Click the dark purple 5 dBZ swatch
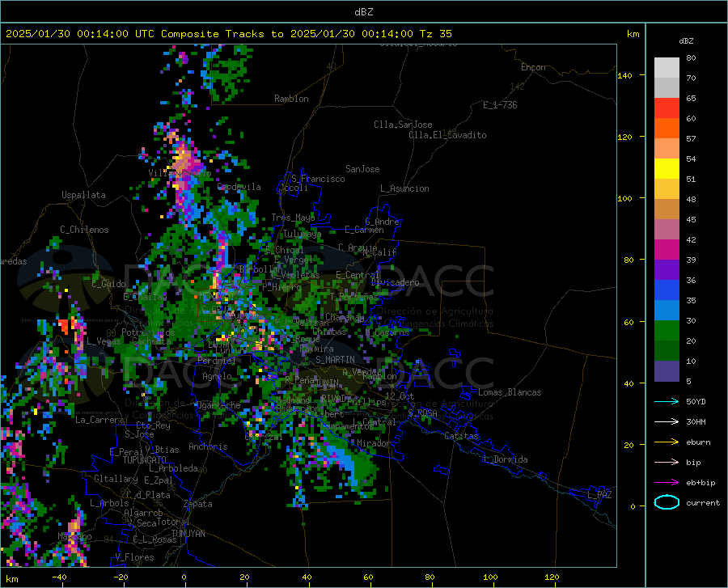This screenshot has width=728, height=588. click(667, 371)
